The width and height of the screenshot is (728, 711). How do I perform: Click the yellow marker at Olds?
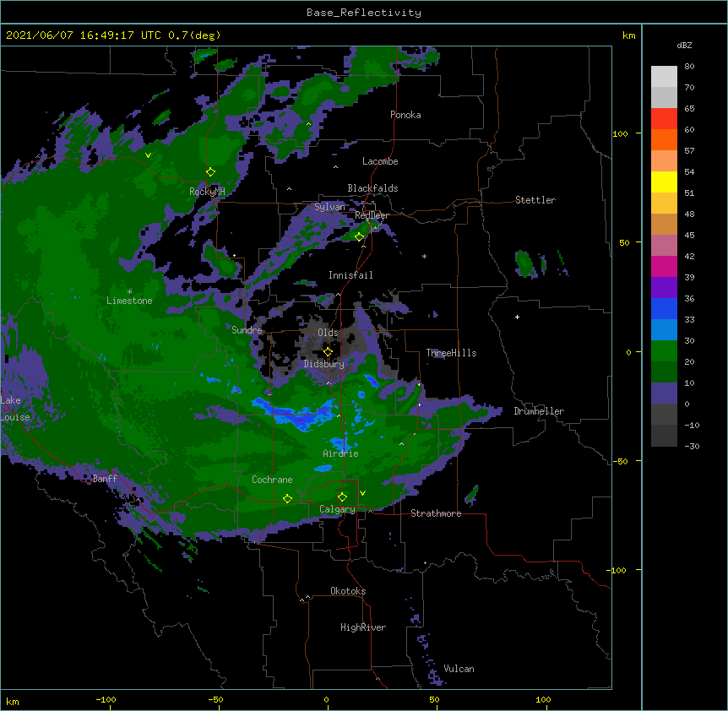328,352
